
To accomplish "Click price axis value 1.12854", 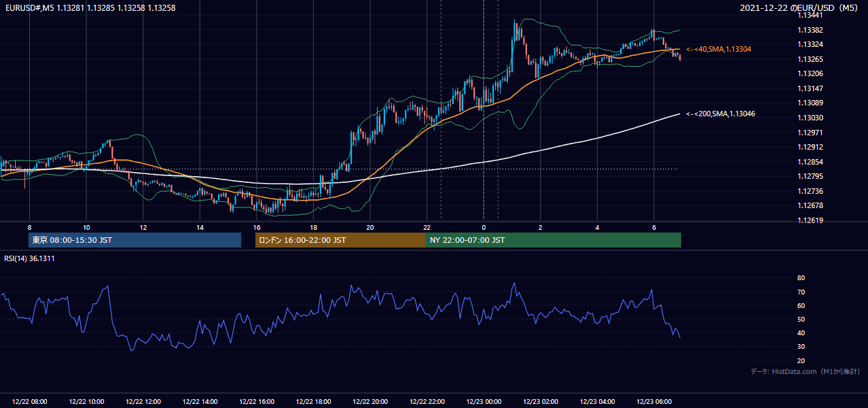I will [810, 162].
